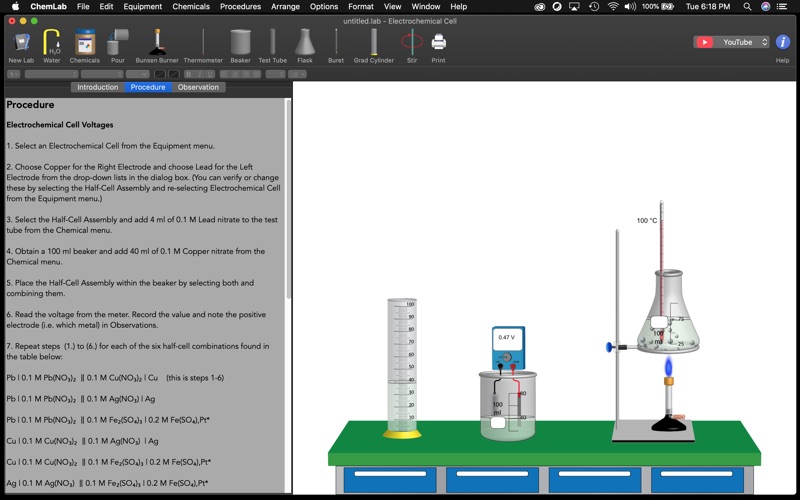
Task: Switch to the Observation tab
Action: point(198,87)
